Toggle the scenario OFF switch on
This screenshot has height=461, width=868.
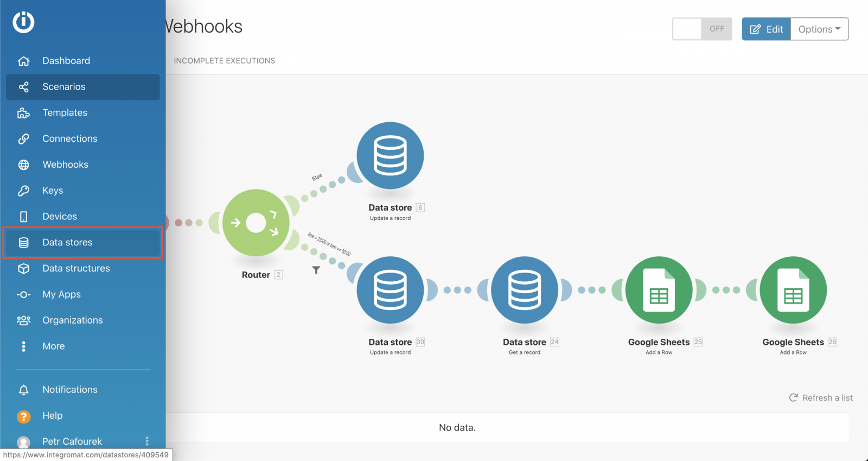[x=702, y=29]
